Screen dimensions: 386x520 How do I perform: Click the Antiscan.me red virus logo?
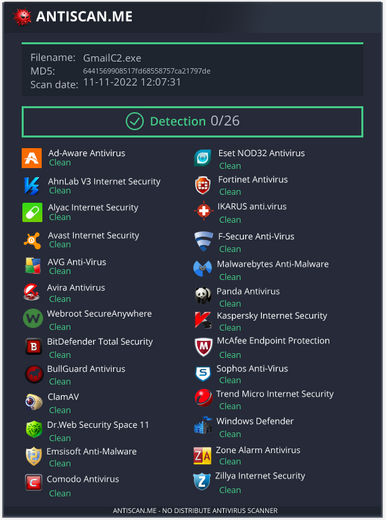tap(22, 16)
